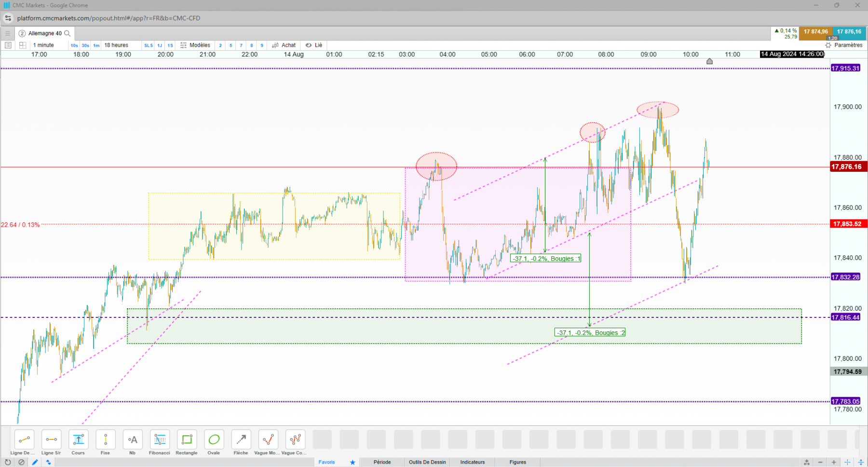This screenshot has height=467, width=868.
Task: Toggle the Lié linked chart option
Action: point(314,45)
